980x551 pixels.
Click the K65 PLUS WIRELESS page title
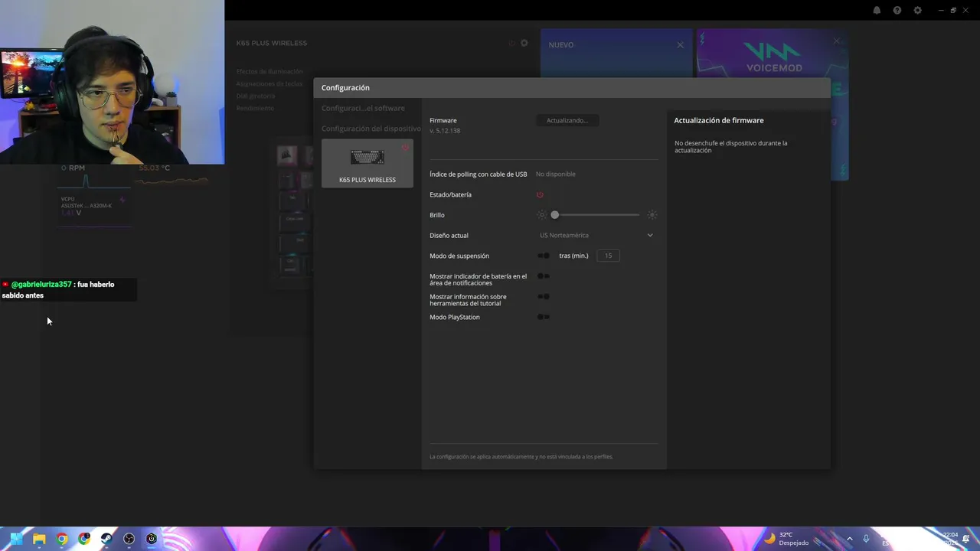point(272,43)
